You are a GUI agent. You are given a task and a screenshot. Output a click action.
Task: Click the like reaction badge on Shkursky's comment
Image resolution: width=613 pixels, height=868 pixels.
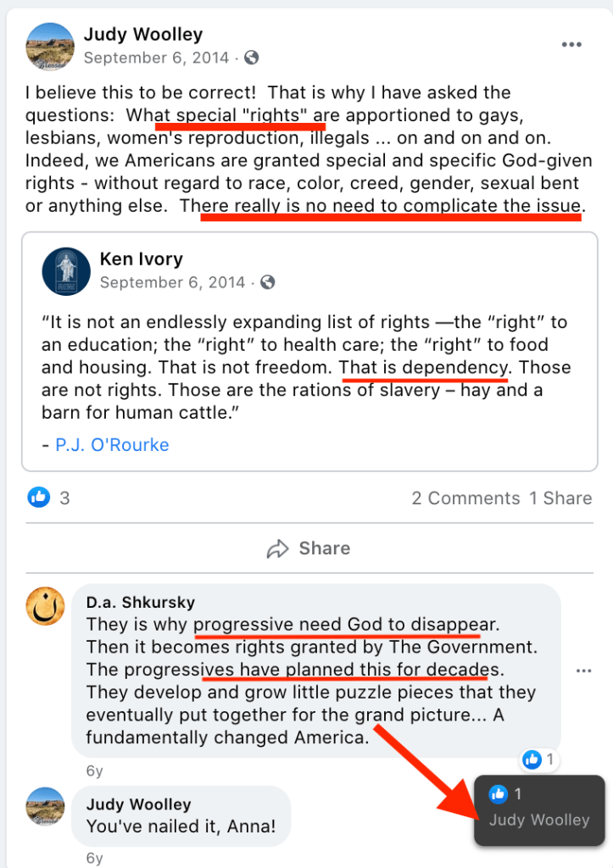coord(538,759)
